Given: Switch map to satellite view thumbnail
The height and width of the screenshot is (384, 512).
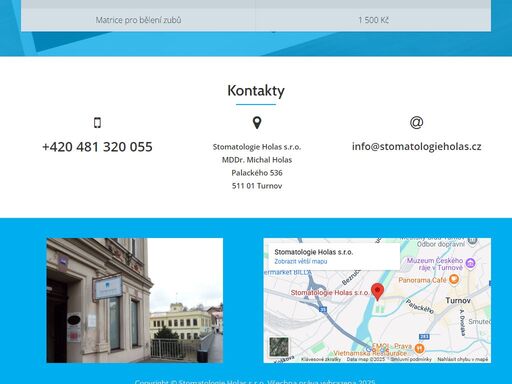Looking at the screenshot, I should (279, 347).
